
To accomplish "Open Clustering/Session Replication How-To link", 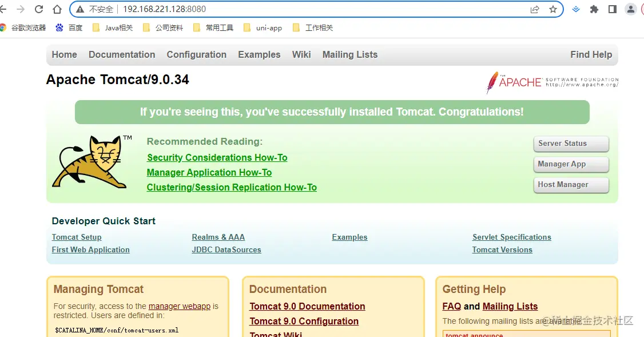I will tap(232, 187).
